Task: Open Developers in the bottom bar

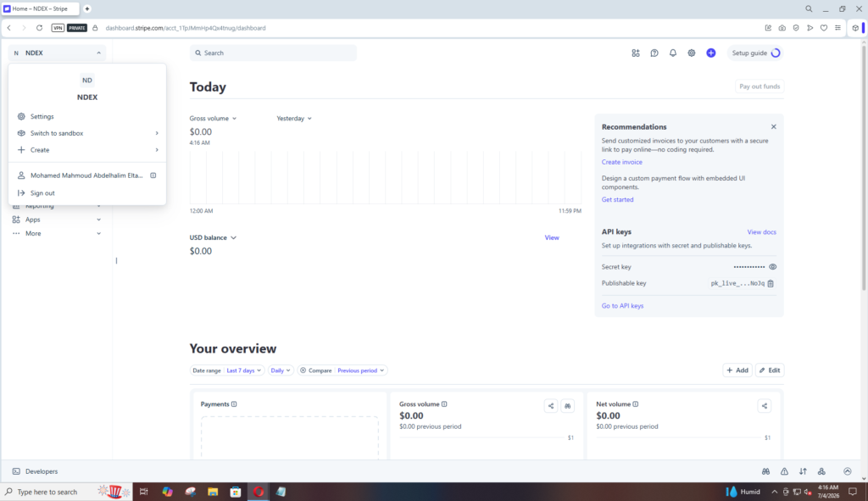Action: [36, 471]
